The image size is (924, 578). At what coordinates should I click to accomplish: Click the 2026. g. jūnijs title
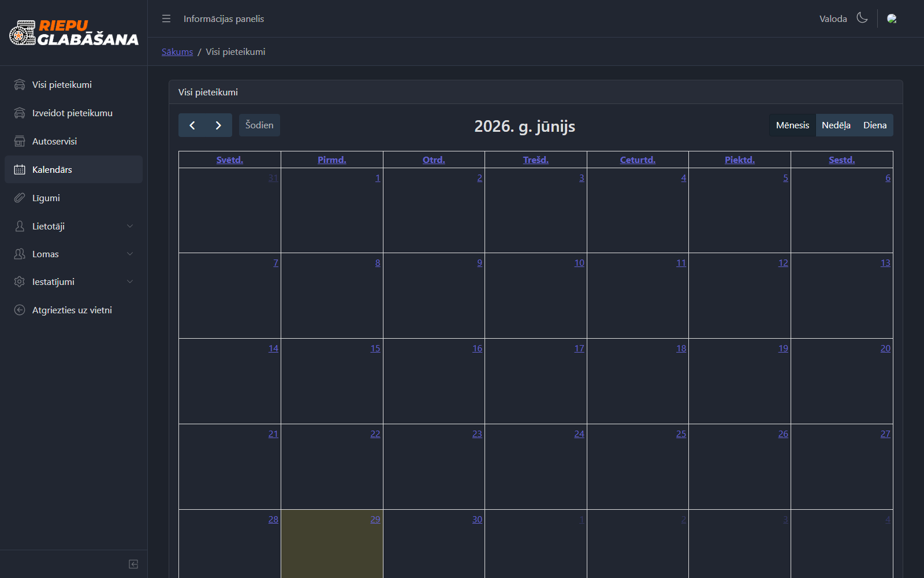pos(524,126)
